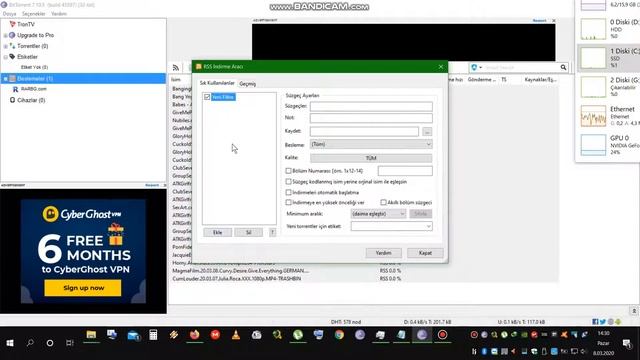Click the Not input field

[x=371, y=118]
